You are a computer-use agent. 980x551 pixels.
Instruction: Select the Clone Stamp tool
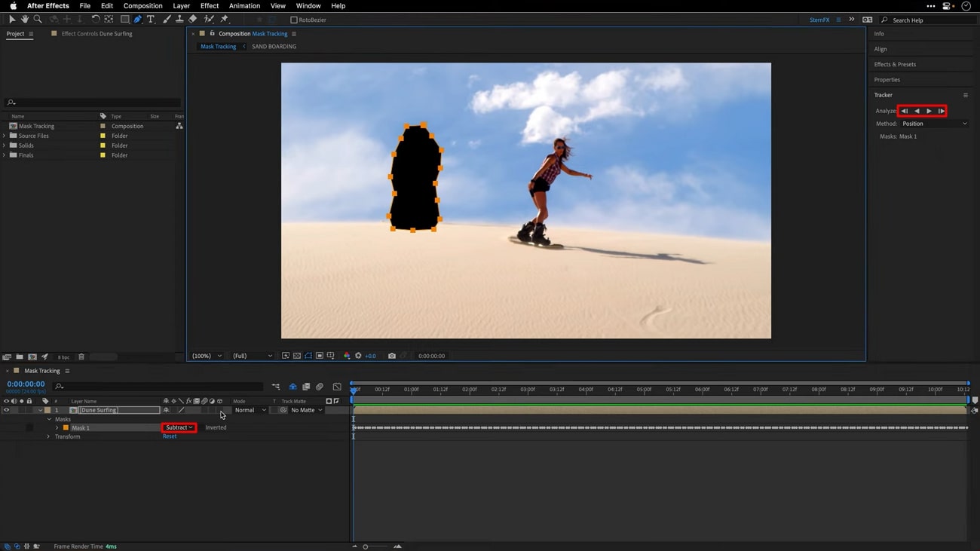pyautogui.click(x=179, y=20)
